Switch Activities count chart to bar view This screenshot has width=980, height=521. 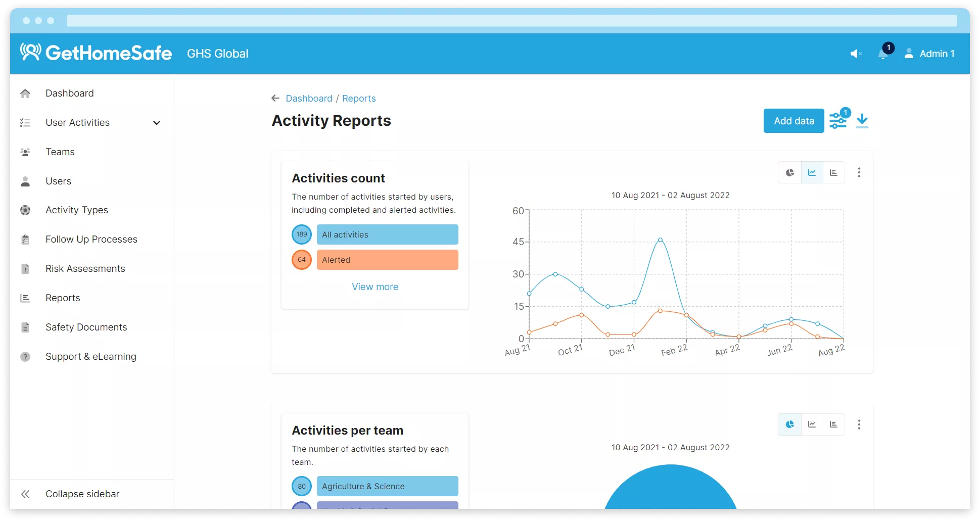[x=833, y=173]
